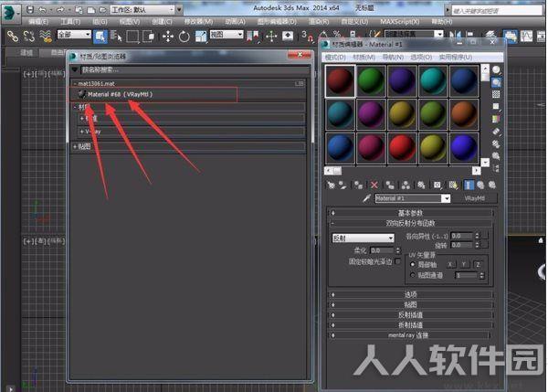
Task: Open the 模式(D) menu in Material Editor
Action: click(x=335, y=57)
